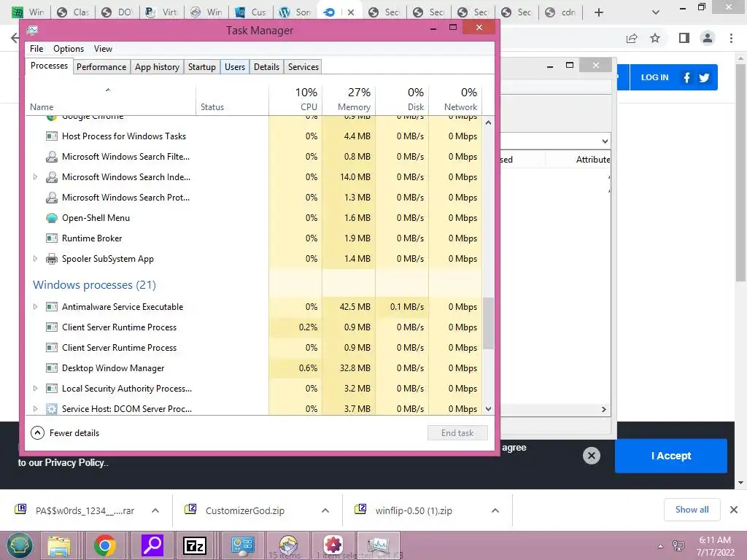This screenshot has width=747, height=560.
Task: Toggle the Chrome side panel icon
Action: tap(684, 38)
